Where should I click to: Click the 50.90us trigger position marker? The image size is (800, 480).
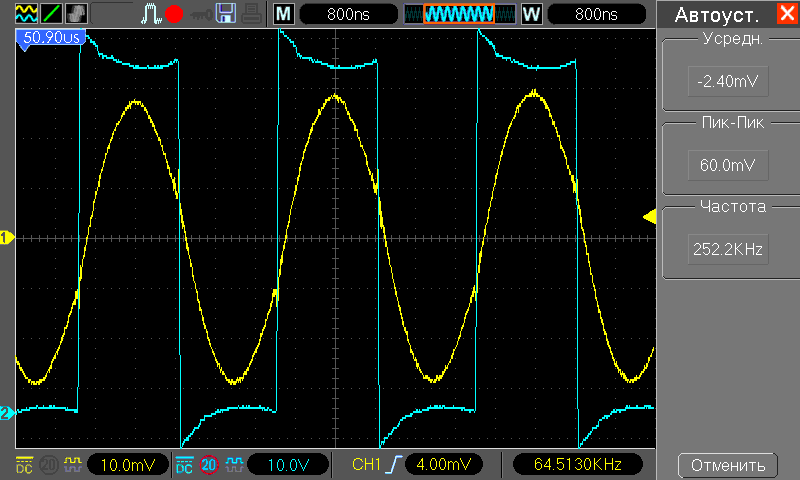tap(48, 37)
